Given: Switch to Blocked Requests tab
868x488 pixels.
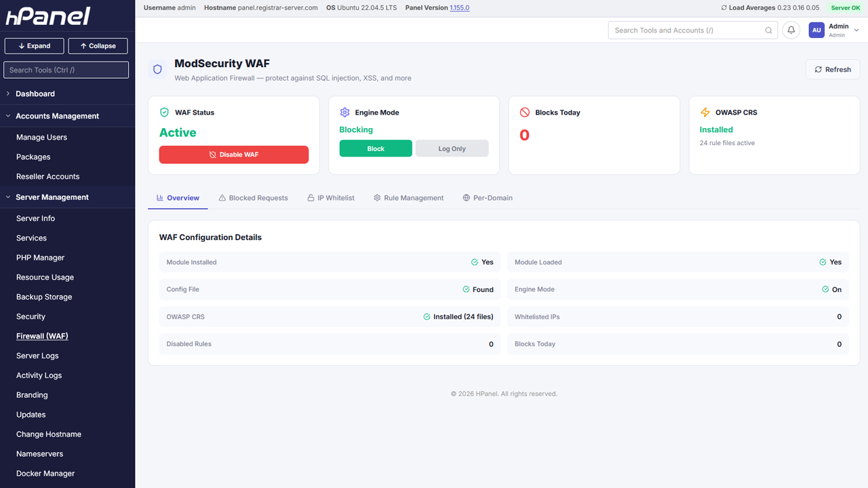Looking at the screenshot, I should (x=253, y=198).
